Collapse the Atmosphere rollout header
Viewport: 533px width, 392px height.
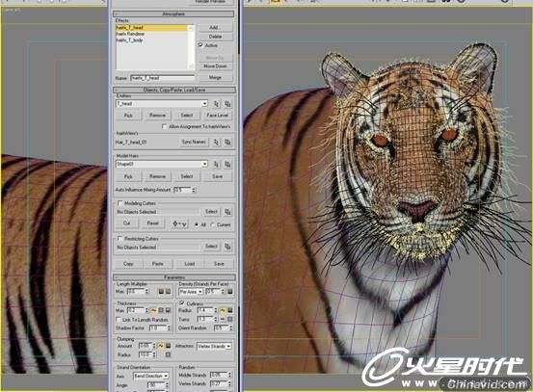point(173,13)
